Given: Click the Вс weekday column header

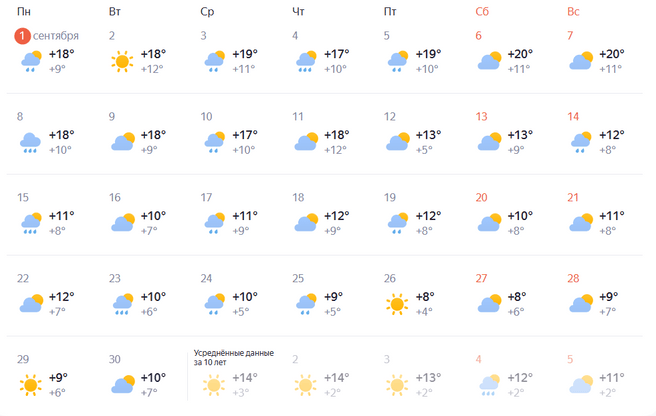Looking at the screenshot, I should tap(574, 12).
